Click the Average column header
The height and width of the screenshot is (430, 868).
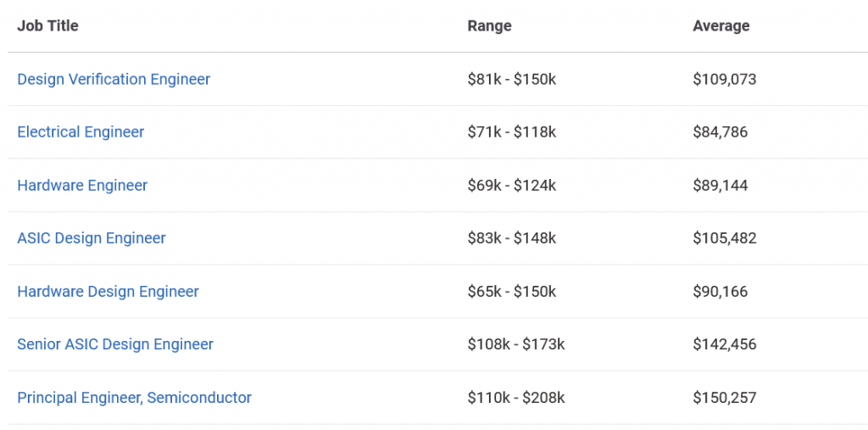click(x=721, y=25)
